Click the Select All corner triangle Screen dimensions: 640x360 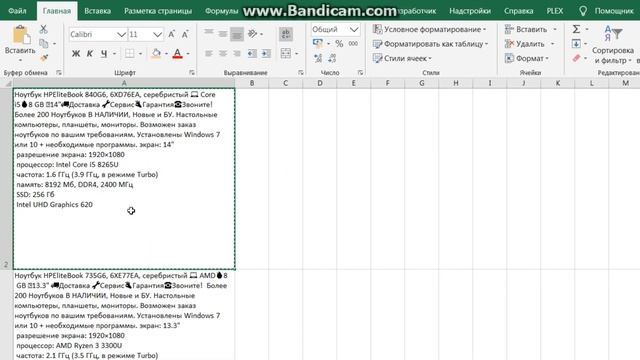click(x=7, y=83)
